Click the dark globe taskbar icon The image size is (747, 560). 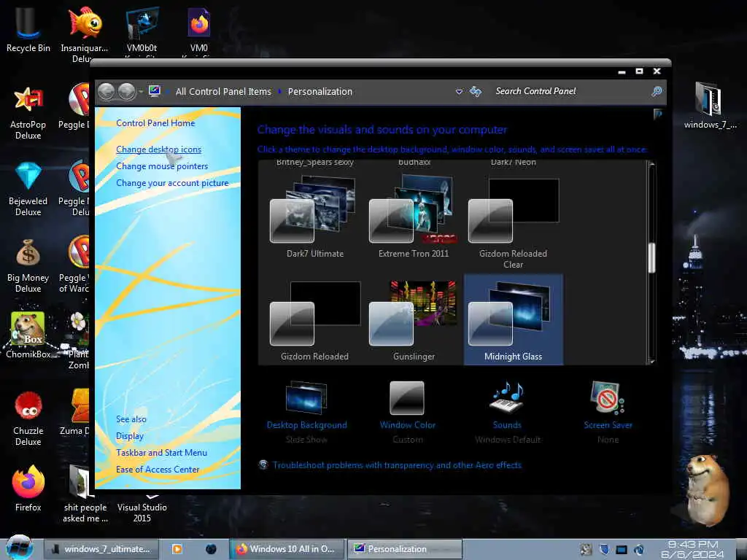(211, 548)
